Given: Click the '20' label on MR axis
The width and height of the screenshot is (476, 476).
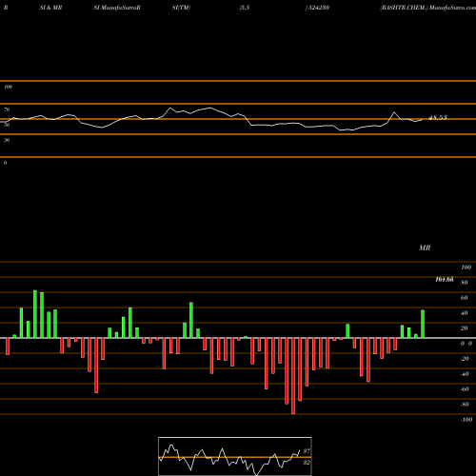Looking at the screenshot, I should [465, 328].
